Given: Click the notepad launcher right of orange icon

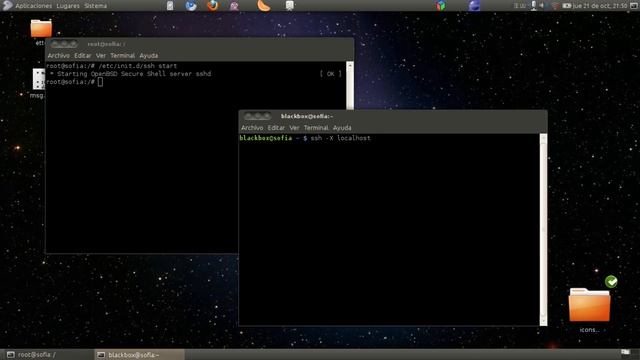Looking at the screenshot, I should (289, 5).
